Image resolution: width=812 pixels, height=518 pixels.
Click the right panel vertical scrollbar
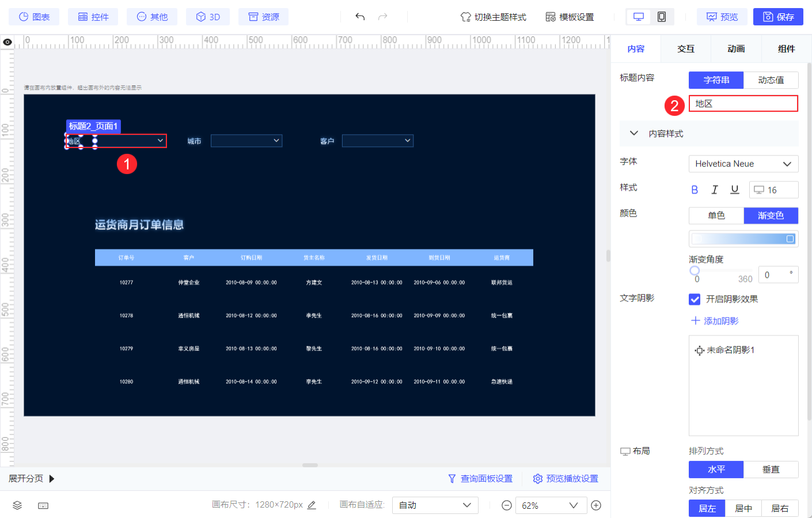click(809, 242)
